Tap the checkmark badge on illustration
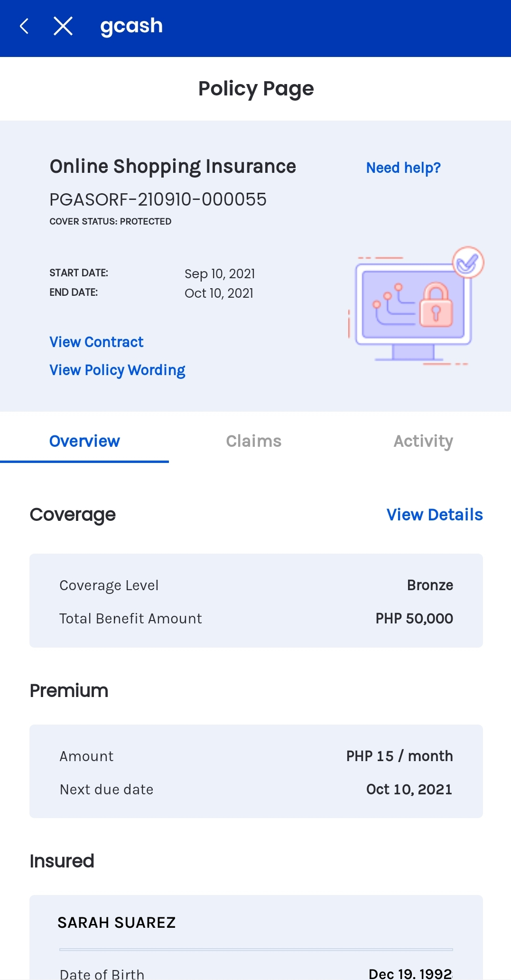Viewport: 511px width, 980px height. (x=468, y=262)
